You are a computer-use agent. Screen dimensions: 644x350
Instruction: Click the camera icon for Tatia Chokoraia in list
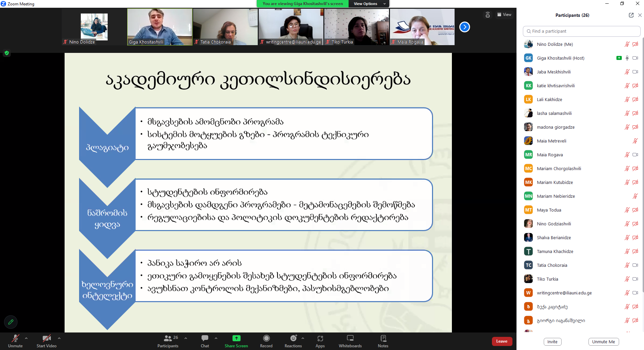(635, 265)
